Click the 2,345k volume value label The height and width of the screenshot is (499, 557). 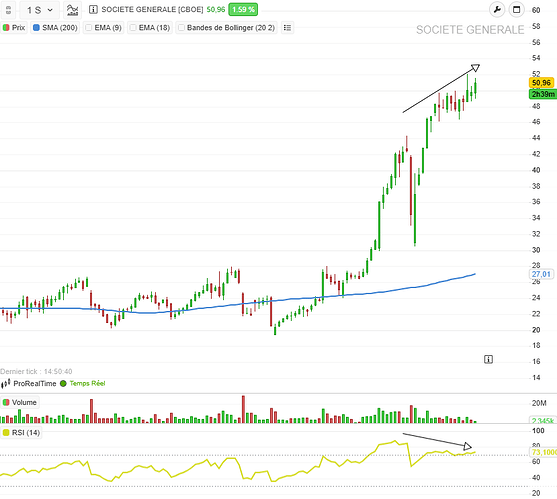coord(542,421)
